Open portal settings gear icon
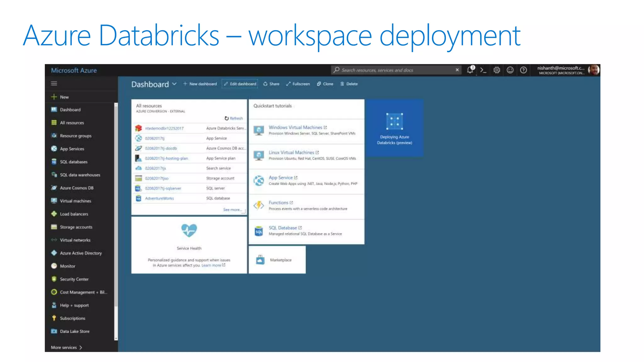The image size is (644, 362). coord(497,70)
